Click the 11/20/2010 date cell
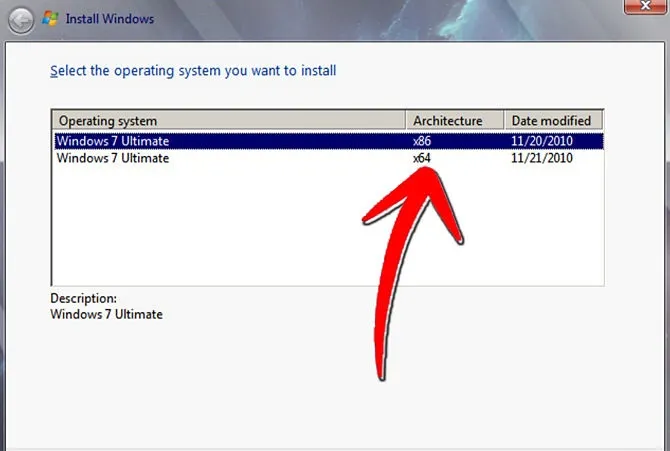 542,141
